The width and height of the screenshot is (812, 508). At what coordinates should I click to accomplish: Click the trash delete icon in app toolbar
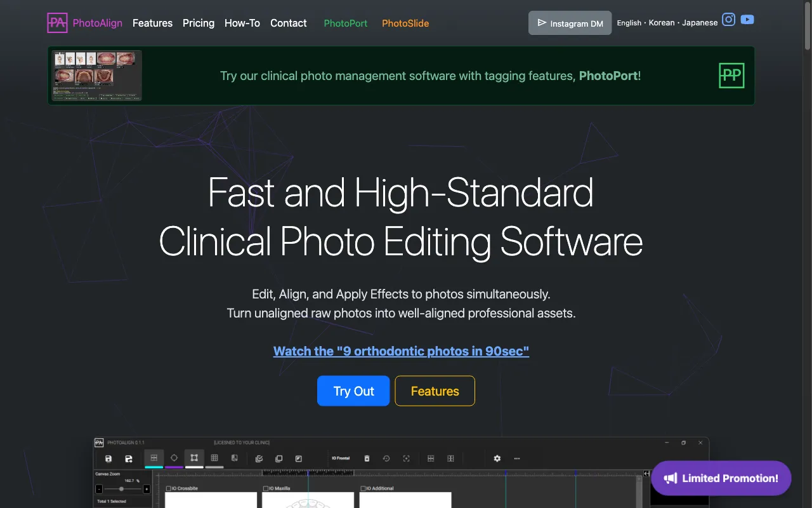pos(367,458)
